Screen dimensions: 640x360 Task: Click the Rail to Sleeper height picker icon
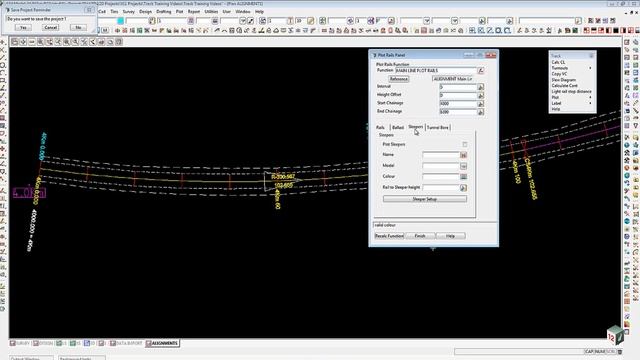pyautogui.click(x=463, y=188)
